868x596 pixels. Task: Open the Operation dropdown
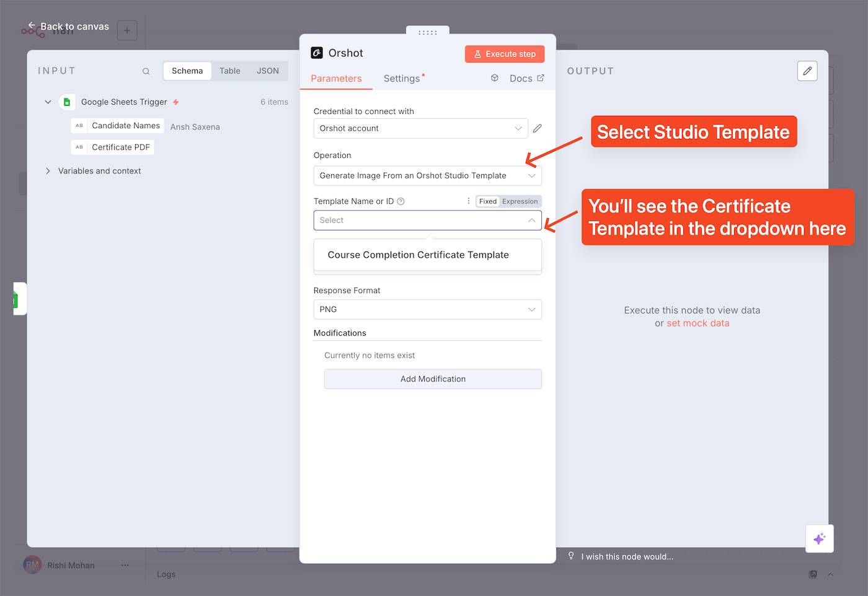[428, 176]
